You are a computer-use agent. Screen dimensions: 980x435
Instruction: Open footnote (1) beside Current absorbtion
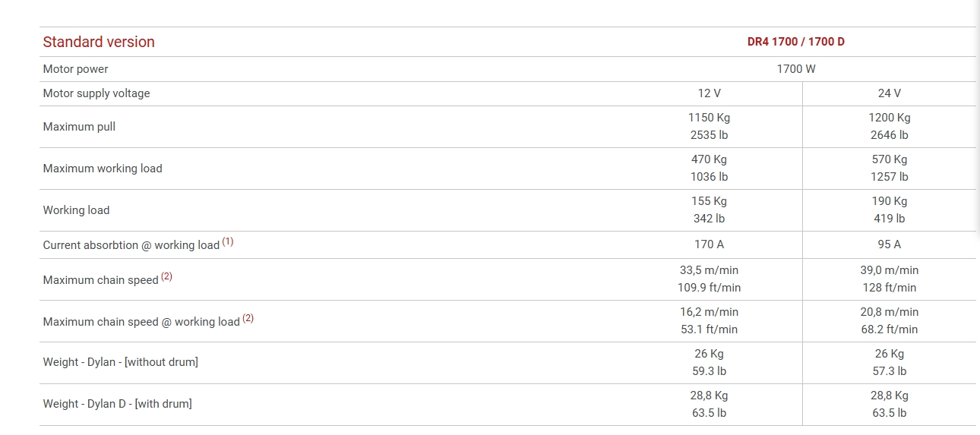coord(228,242)
